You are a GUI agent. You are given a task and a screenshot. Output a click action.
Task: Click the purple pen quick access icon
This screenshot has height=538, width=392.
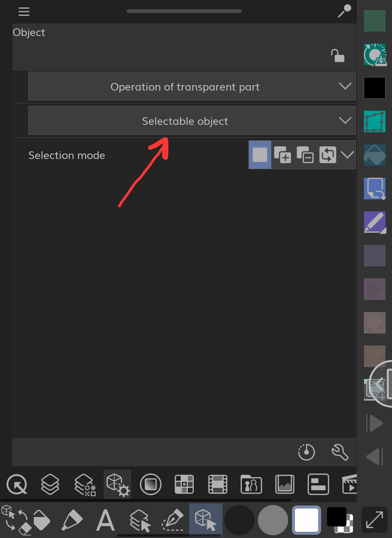(374, 222)
